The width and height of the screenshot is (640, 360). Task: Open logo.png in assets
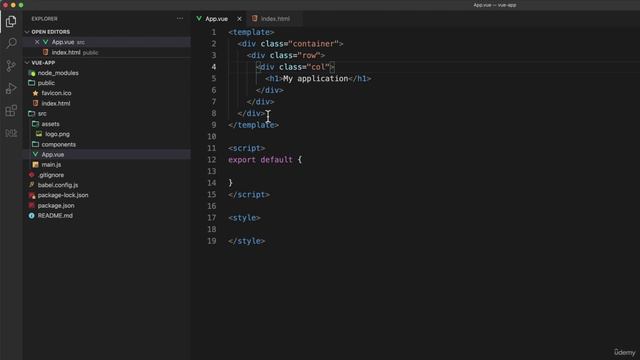57,134
